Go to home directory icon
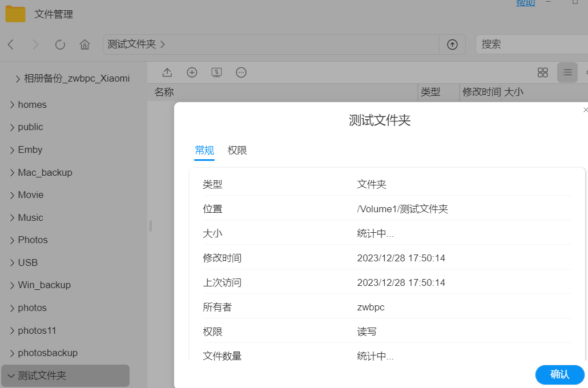 click(85, 45)
